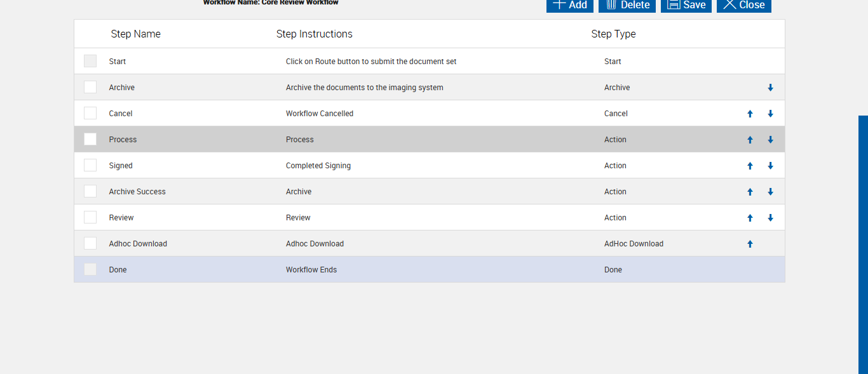
Task: Toggle the Signed step checkbox
Action: tap(90, 165)
